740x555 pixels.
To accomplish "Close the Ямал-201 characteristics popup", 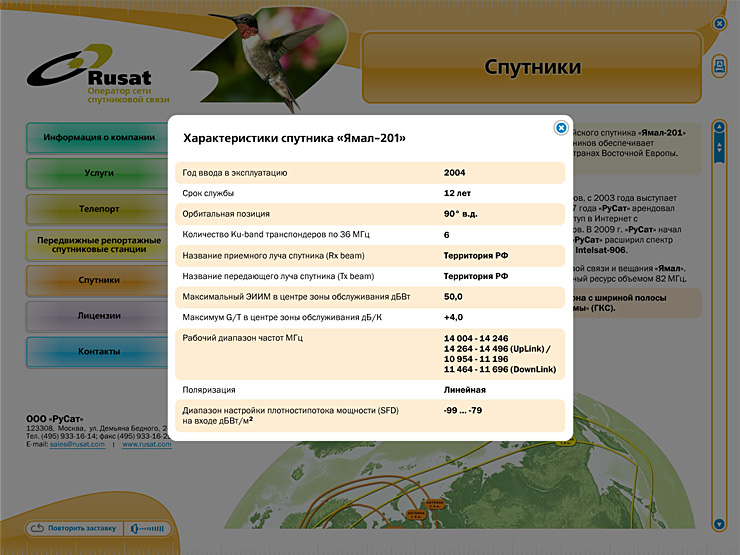I will click(561, 128).
